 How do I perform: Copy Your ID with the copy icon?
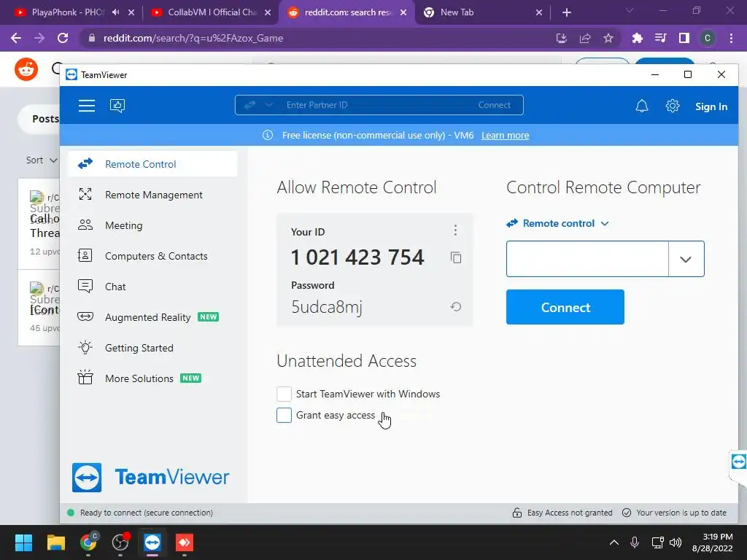tap(455, 257)
